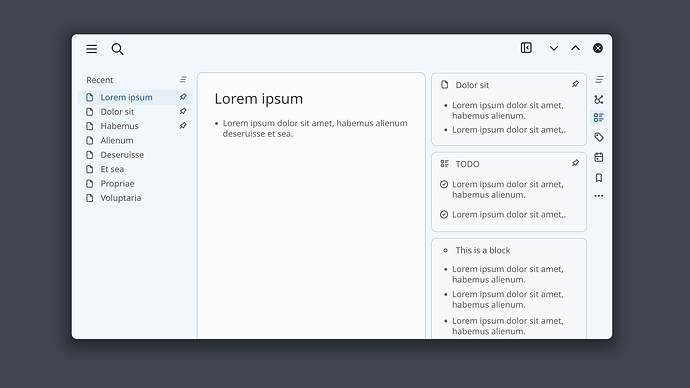Click the checklist icon on the TODO card
Screen dimensions: 690x388
tap(444, 164)
